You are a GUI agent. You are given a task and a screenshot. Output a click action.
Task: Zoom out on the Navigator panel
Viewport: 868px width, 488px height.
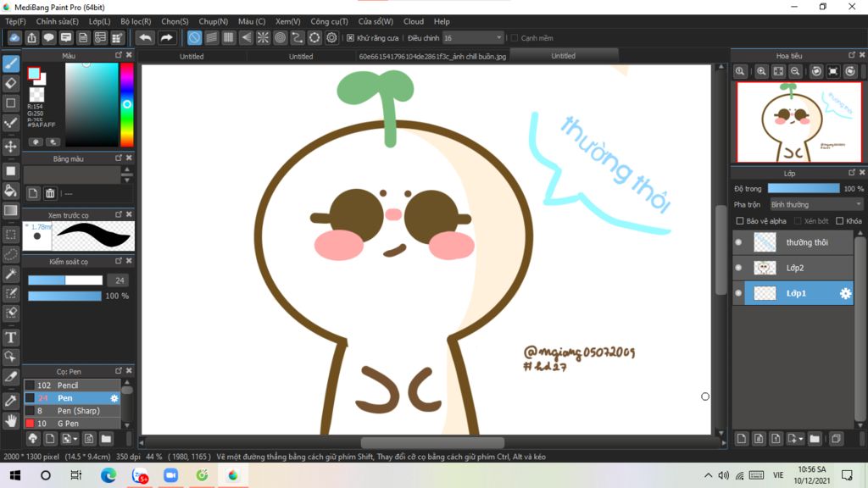[795, 71]
